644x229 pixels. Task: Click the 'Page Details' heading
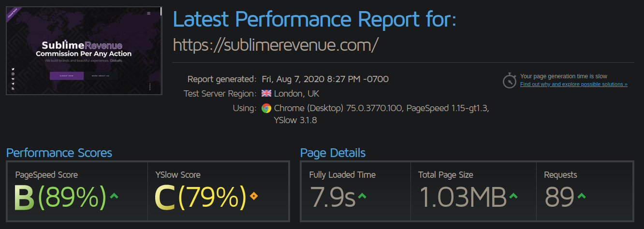tap(333, 153)
